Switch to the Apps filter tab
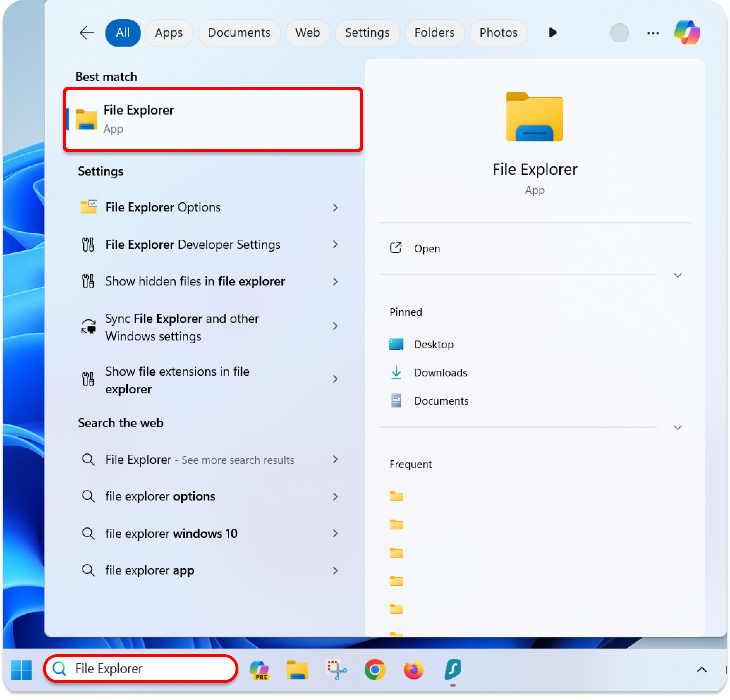The height and width of the screenshot is (700, 730). click(x=169, y=33)
